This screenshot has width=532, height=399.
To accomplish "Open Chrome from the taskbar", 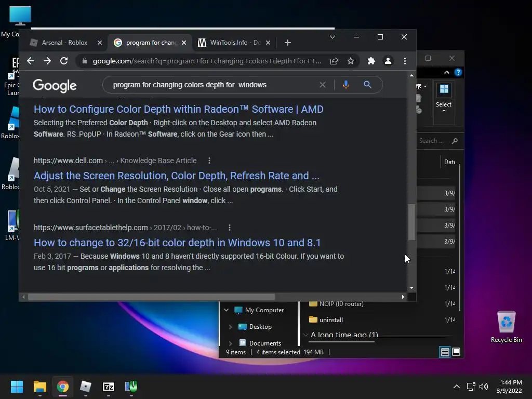I will [63, 387].
